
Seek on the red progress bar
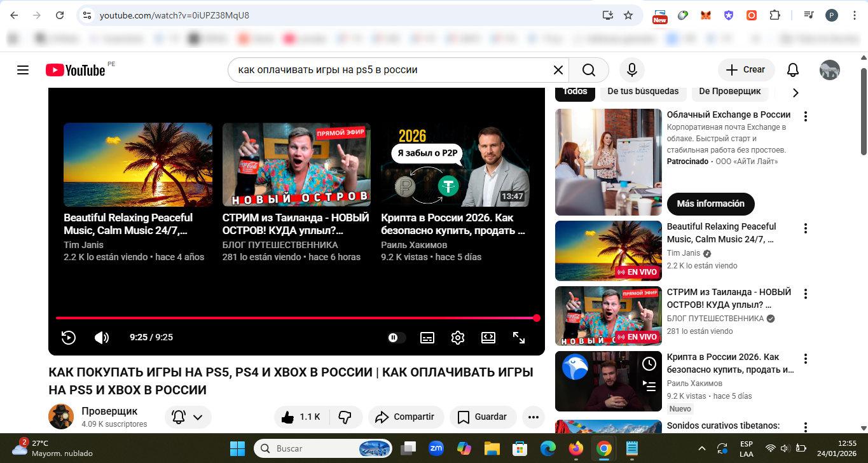pyautogui.click(x=296, y=318)
